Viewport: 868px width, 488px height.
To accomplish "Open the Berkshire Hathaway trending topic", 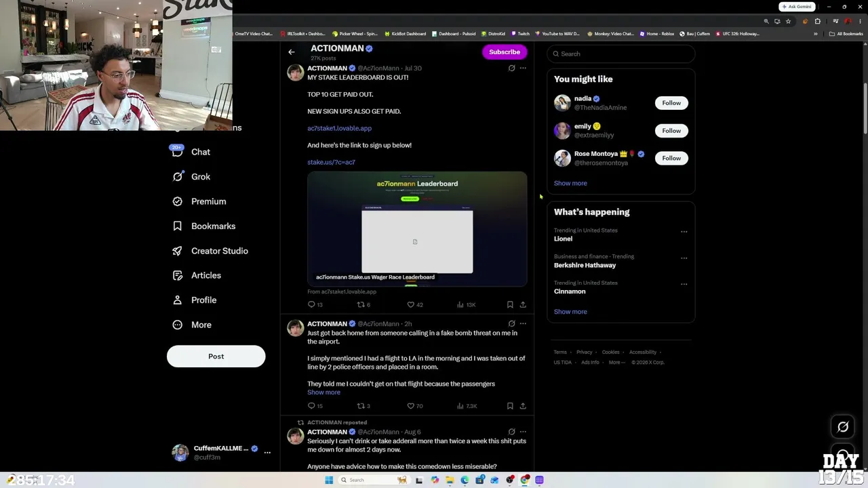I will pyautogui.click(x=585, y=265).
